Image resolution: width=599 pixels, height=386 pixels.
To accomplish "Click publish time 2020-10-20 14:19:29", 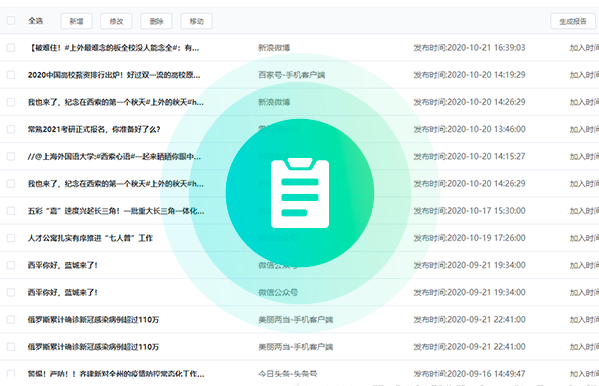I will point(469,75).
